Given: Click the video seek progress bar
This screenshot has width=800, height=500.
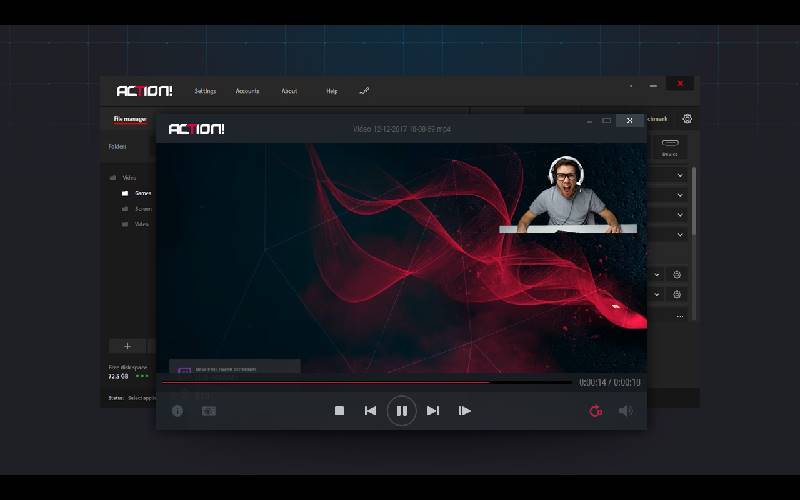Looking at the screenshot, I should [366, 382].
